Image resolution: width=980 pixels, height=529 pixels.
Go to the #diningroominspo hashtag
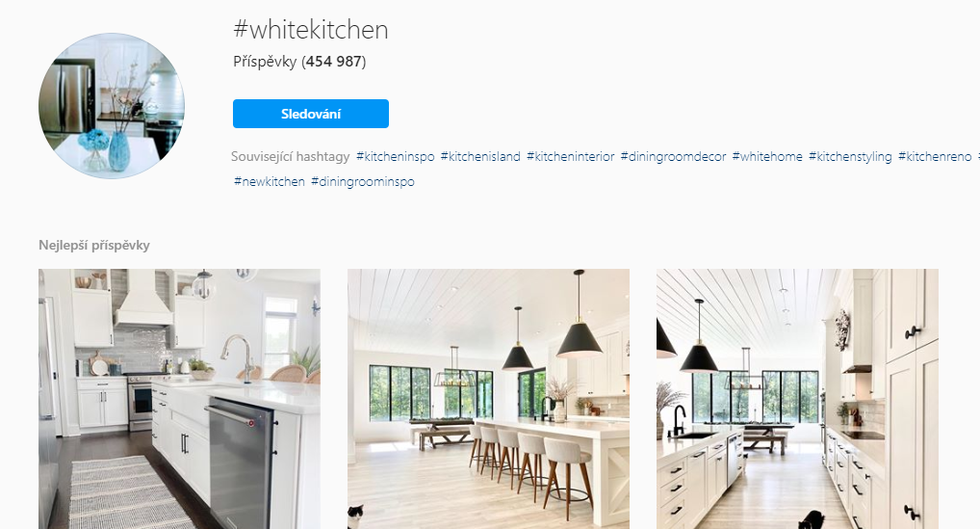pos(363,182)
